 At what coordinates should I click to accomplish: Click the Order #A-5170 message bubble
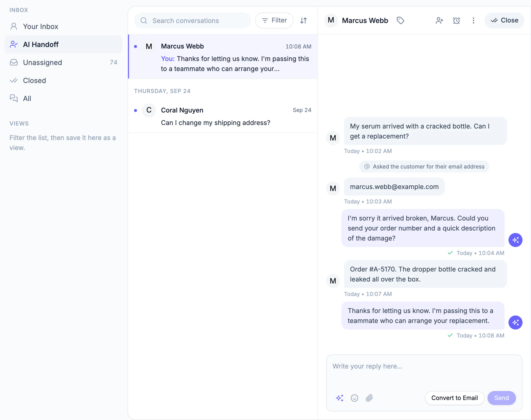[425, 274]
